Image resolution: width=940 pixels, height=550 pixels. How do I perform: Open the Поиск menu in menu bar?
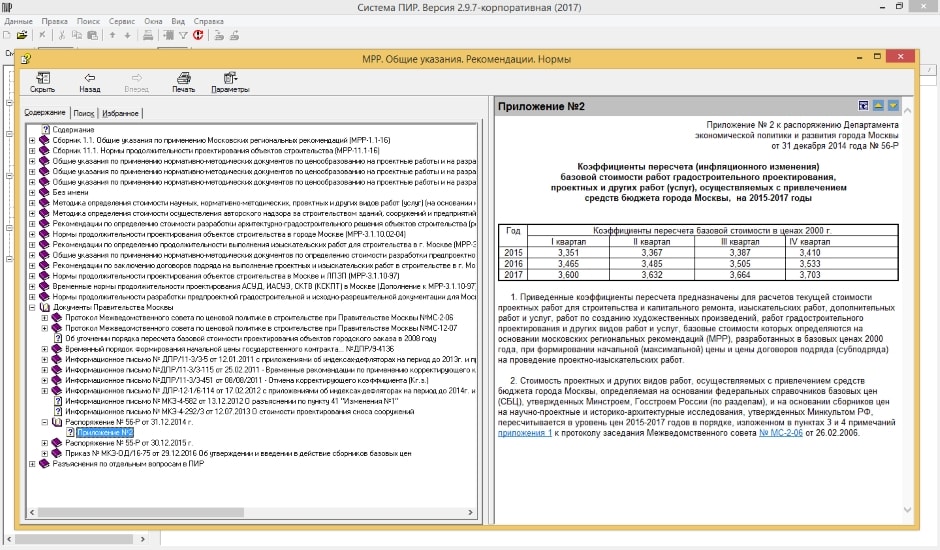click(x=88, y=21)
